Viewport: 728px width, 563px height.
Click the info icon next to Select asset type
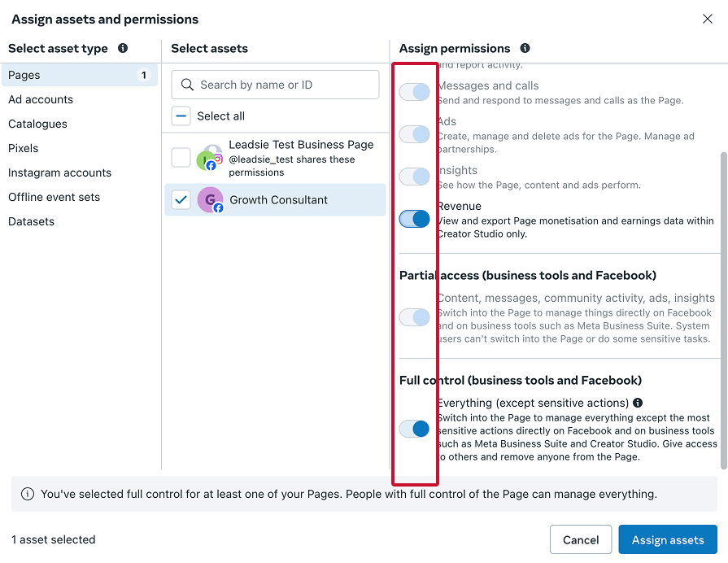pos(123,49)
